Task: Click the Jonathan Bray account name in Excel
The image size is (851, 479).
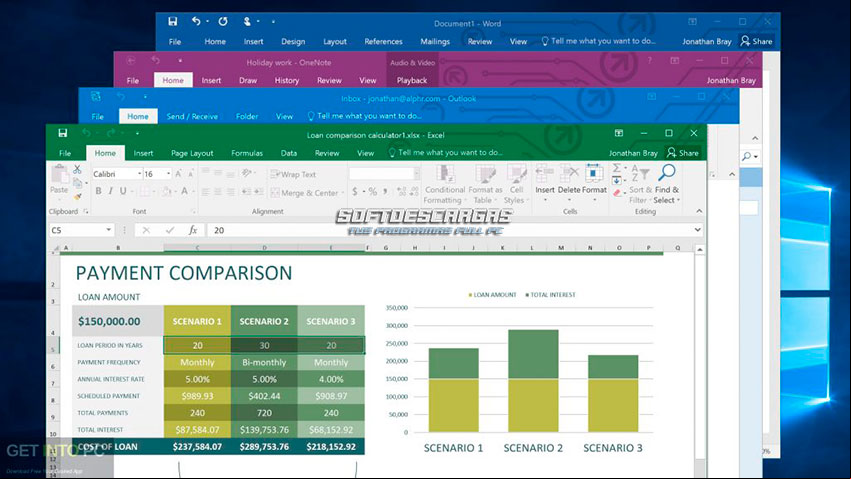Action: [633, 153]
